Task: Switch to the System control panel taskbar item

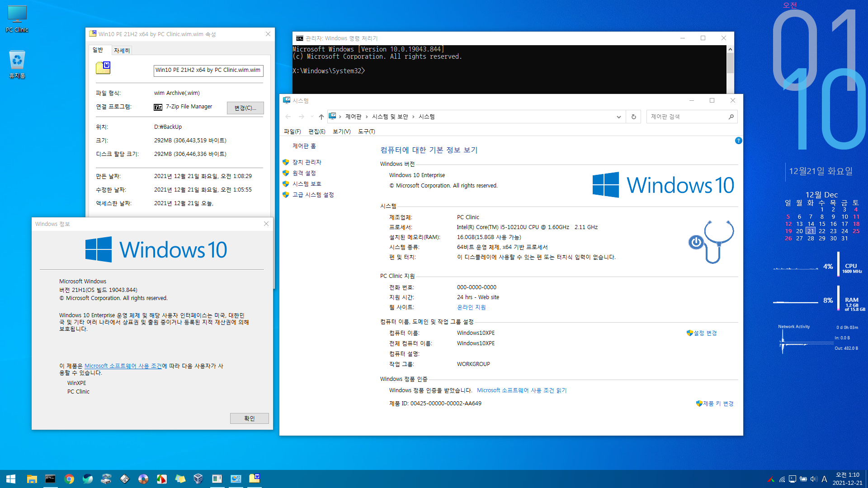Action: click(236, 479)
